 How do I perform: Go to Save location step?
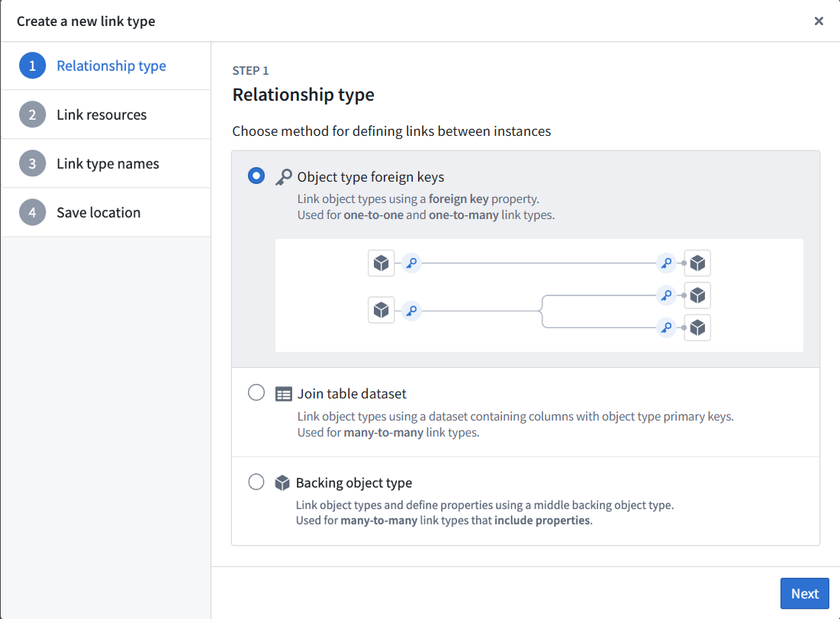pyautogui.click(x=106, y=212)
